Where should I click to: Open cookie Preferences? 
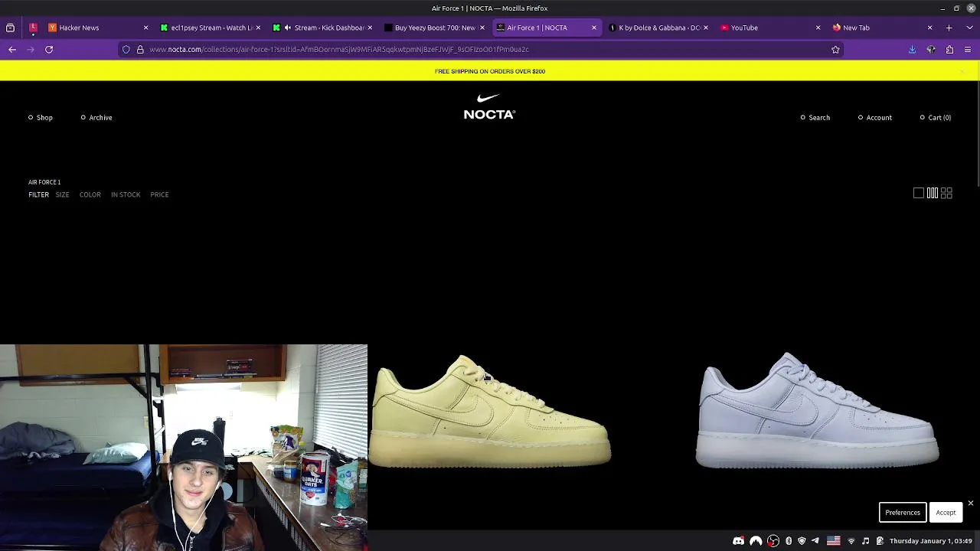[903, 513]
